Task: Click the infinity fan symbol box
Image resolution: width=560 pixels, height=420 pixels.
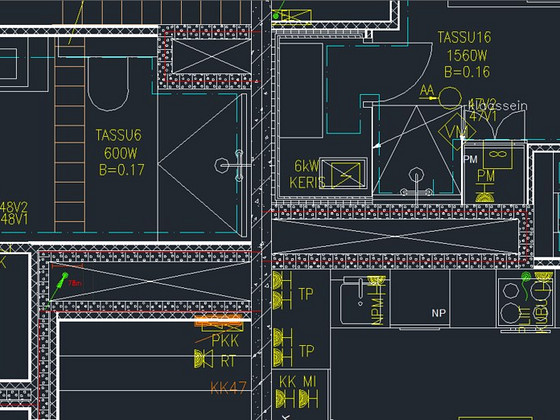Action: [x=497, y=155]
